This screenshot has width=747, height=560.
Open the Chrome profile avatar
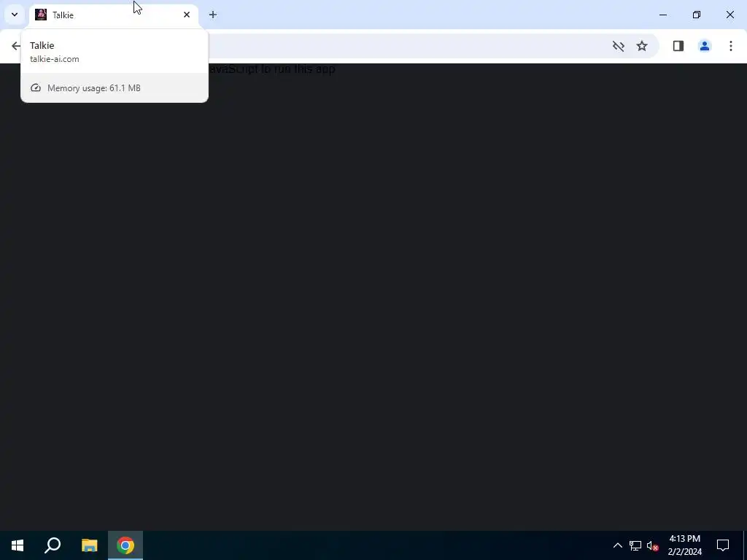[x=704, y=46]
